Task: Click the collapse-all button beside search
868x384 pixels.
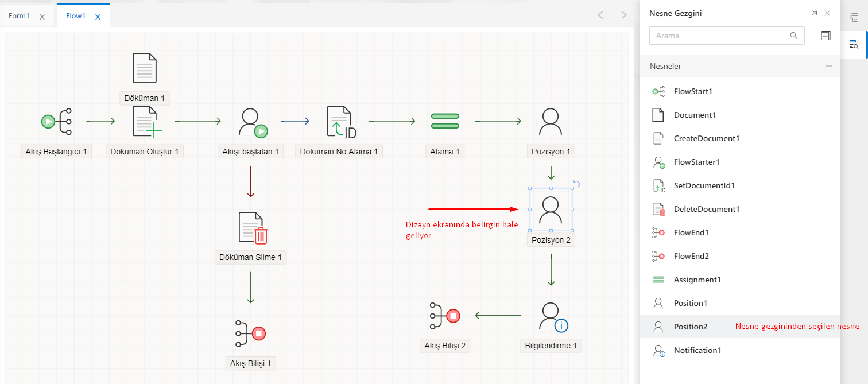Action: tap(826, 36)
